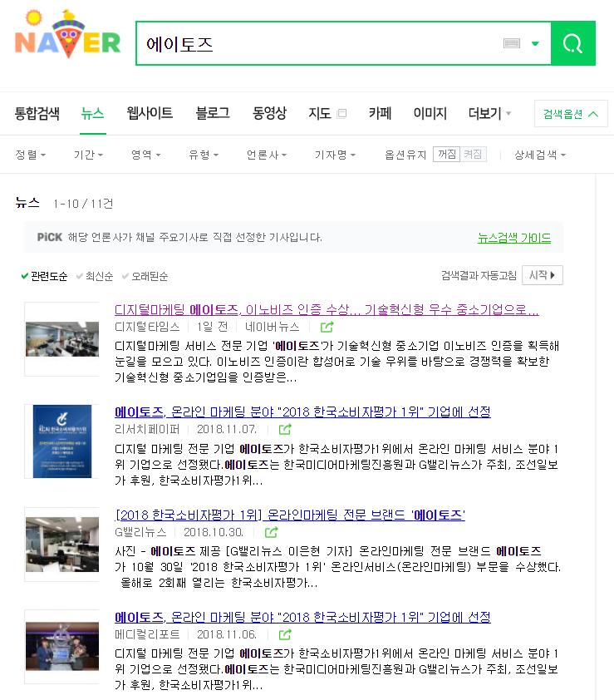Open the 유형 dropdown
Screen dimensions: 614x700
pos(204,155)
